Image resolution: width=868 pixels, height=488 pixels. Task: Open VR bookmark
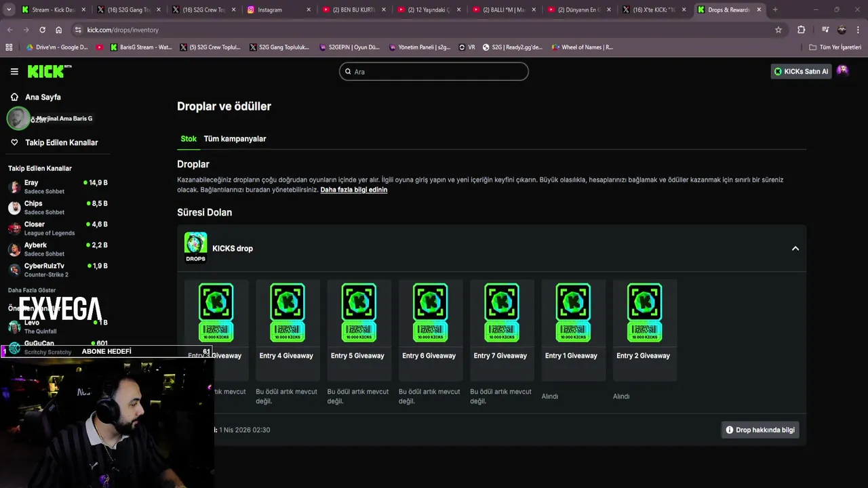point(467,47)
